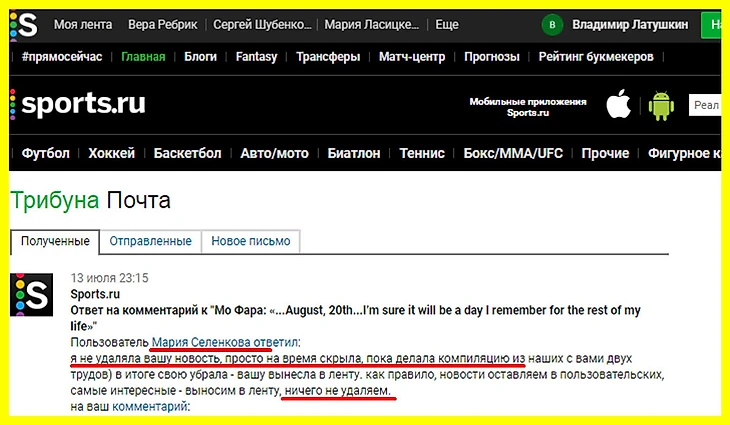Open Моя лента in top bar
Image resolution: width=730 pixels, height=425 pixels.
click(x=83, y=25)
